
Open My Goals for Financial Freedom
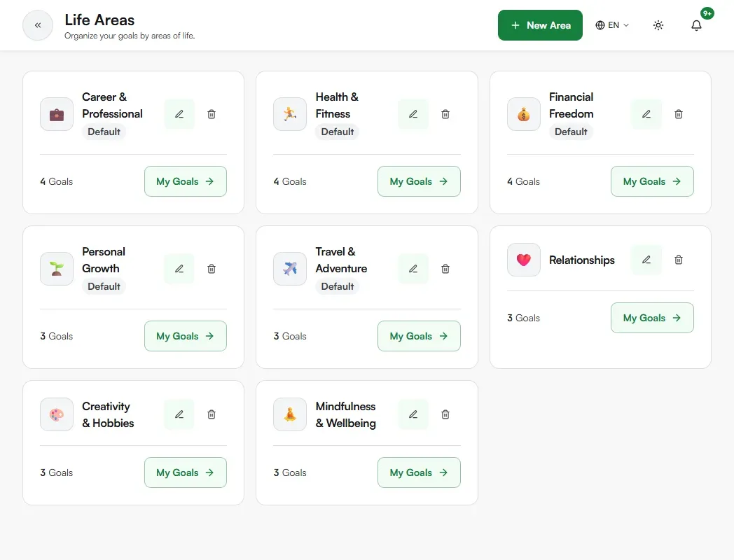point(652,181)
